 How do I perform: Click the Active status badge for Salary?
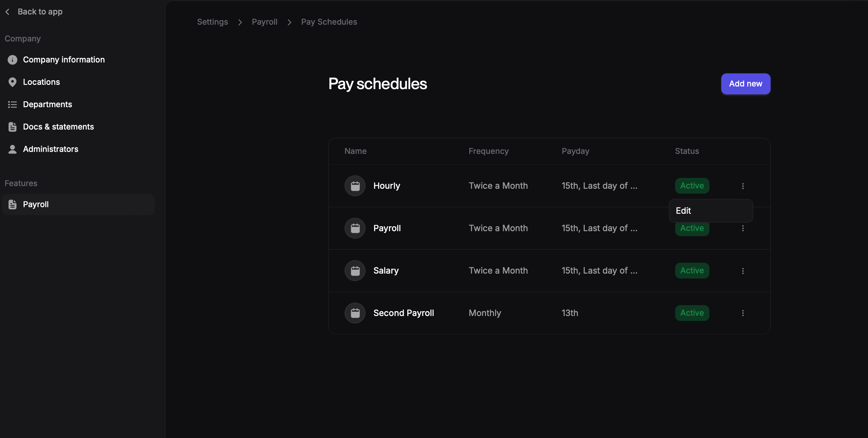coord(692,271)
